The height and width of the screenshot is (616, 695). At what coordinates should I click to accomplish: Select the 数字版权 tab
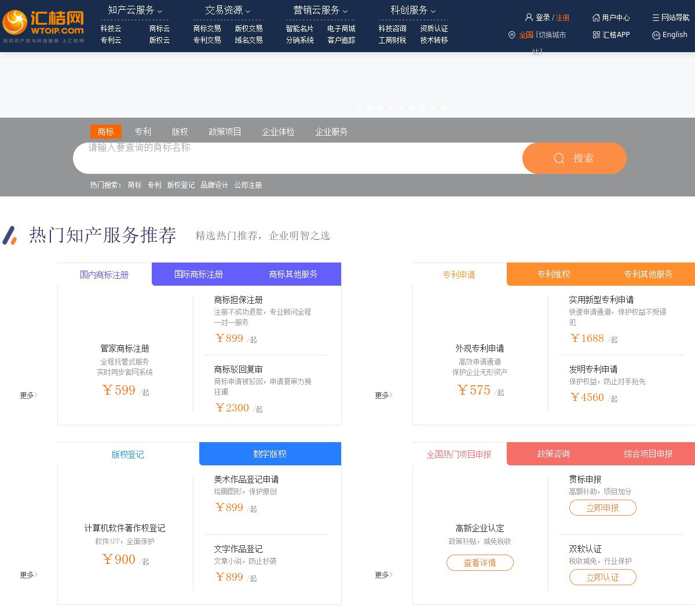[x=270, y=454]
